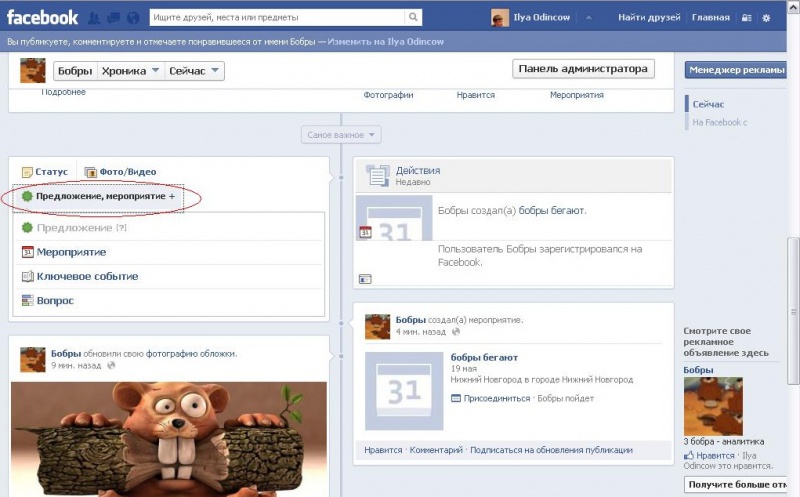Click the Facebook logo
The height and width of the screenshot is (497, 800).
[42, 17]
